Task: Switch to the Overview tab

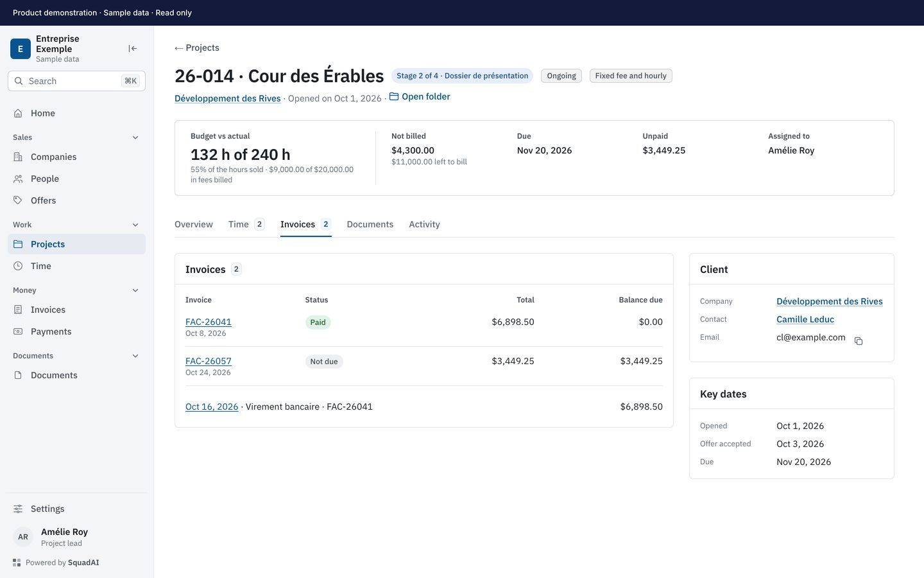Action: [x=194, y=224]
